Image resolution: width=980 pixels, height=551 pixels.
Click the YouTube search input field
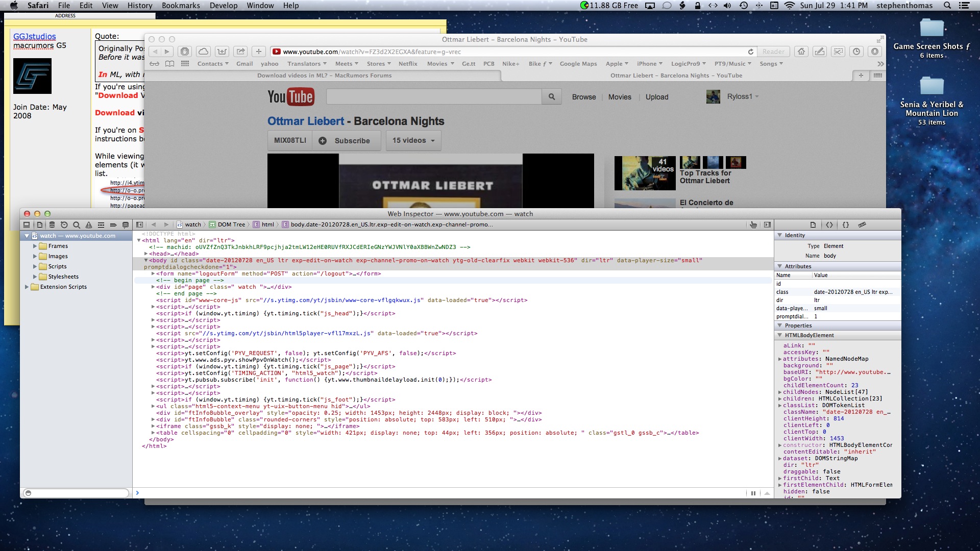[x=434, y=96]
